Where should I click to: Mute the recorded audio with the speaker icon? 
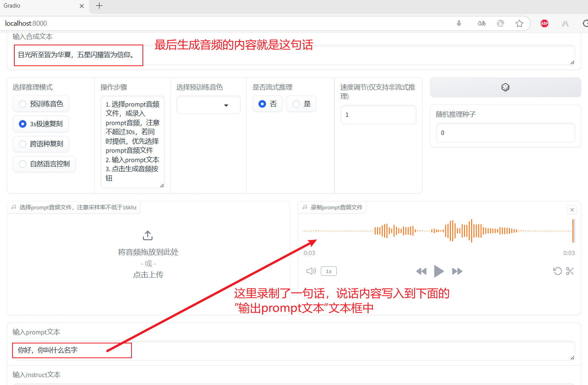311,271
